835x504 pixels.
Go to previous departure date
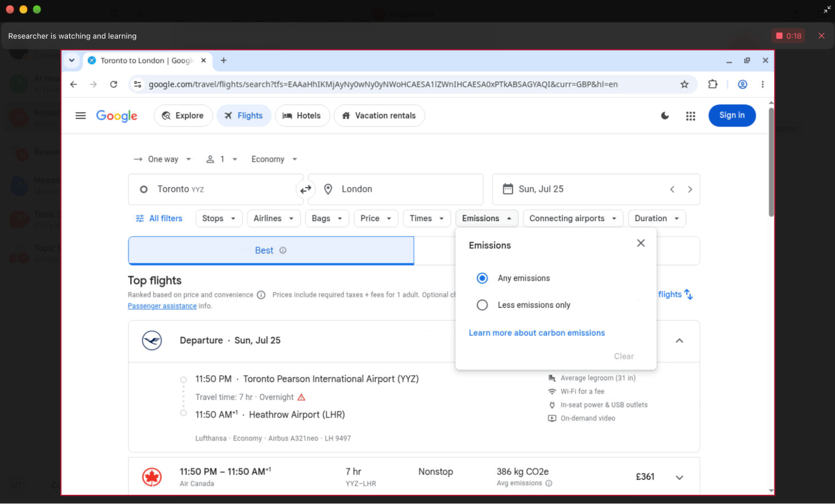pyautogui.click(x=672, y=189)
